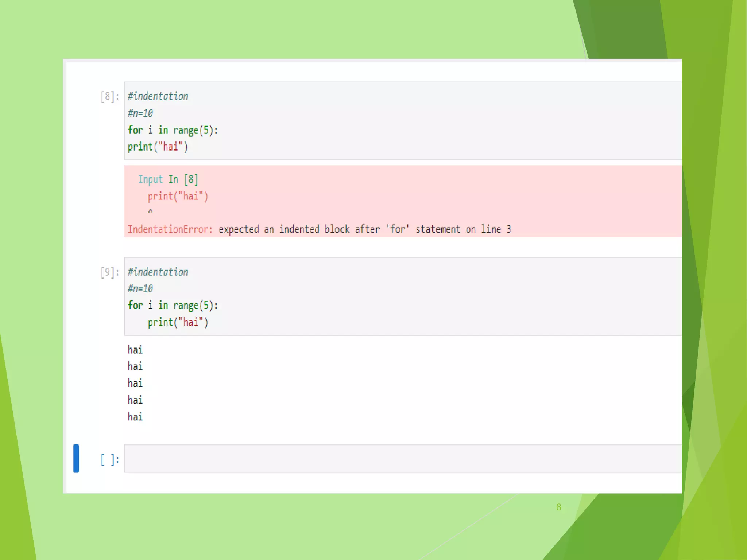Click the print("hai") line in traceback

point(178,196)
